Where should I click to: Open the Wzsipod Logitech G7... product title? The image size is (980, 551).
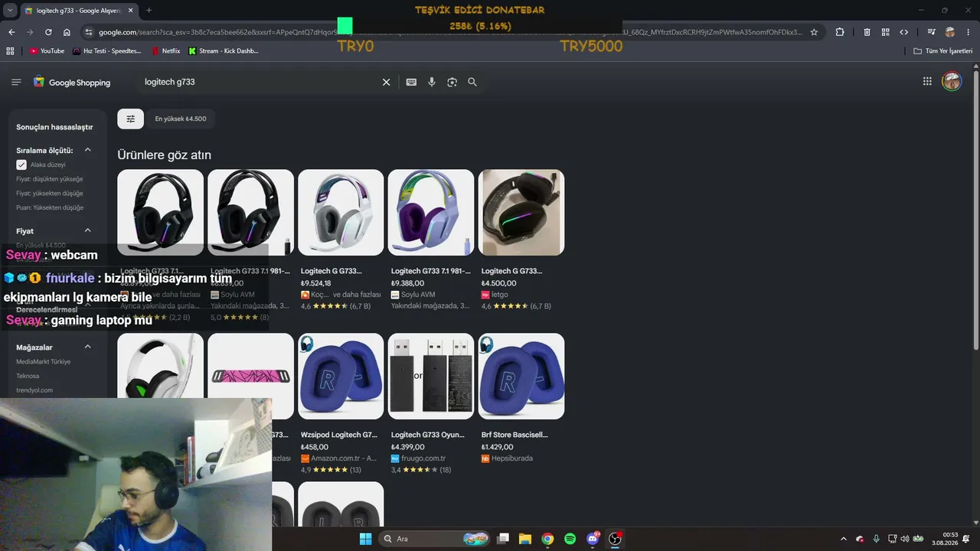point(339,435)
